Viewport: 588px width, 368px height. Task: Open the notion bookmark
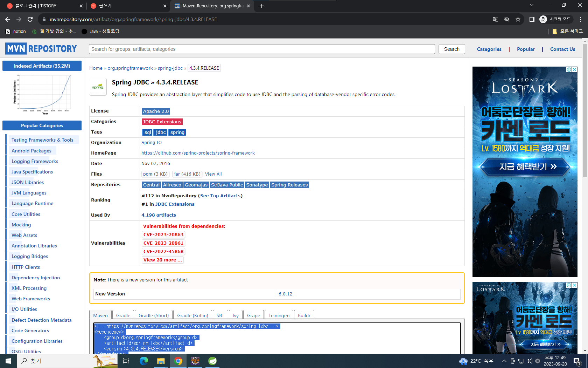tap(16, 32)
